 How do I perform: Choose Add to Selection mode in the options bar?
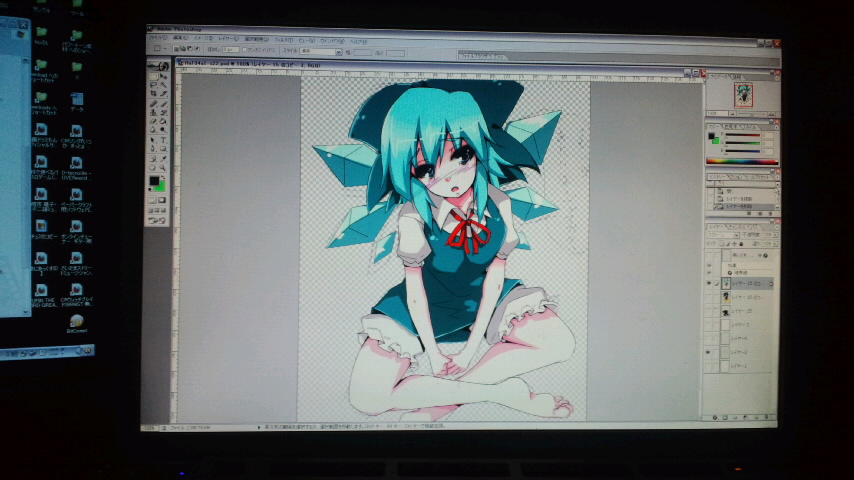point(182,48)
